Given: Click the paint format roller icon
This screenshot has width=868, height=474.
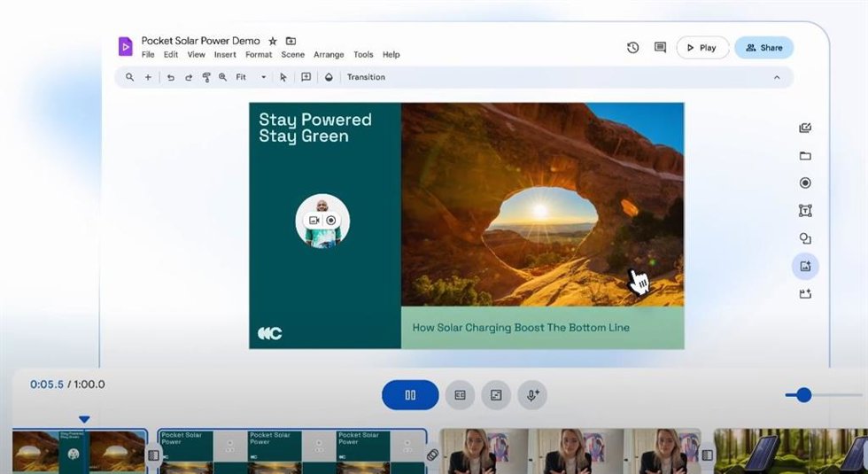Looking at the screenshot, I should [205, 78].
